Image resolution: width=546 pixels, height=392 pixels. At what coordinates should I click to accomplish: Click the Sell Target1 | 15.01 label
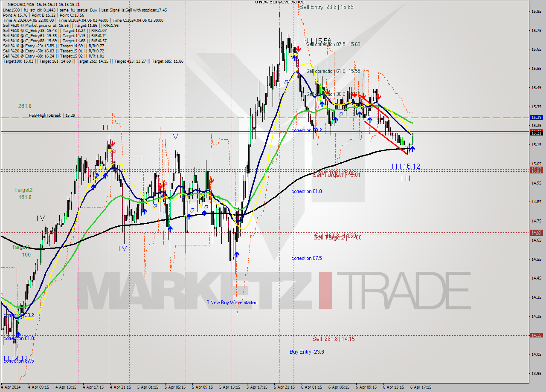(x=337, y=175)
